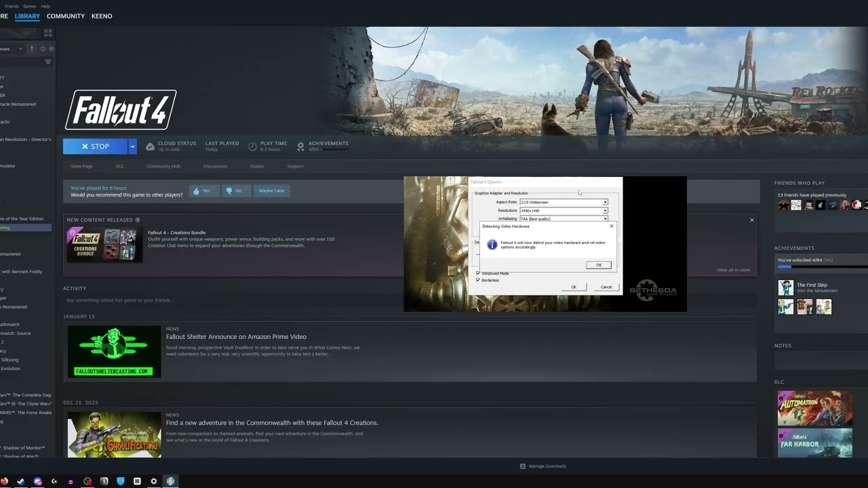
Task: Open the Automatron DLC thumbnail
Action: point(815,407)
